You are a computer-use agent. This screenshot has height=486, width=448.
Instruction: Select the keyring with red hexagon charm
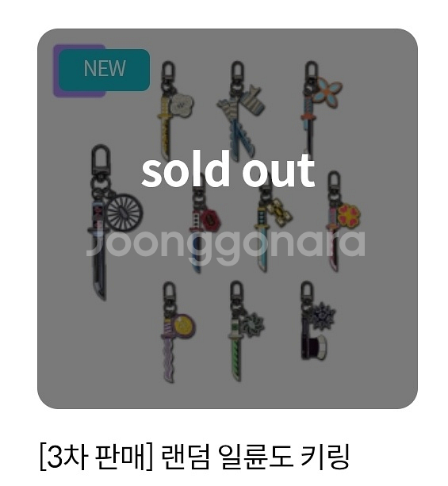coord(205,223)
